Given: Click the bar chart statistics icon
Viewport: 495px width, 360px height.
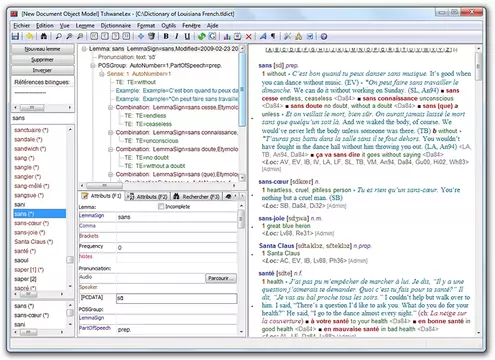Looking at the screenshot, I should [227, 36].
